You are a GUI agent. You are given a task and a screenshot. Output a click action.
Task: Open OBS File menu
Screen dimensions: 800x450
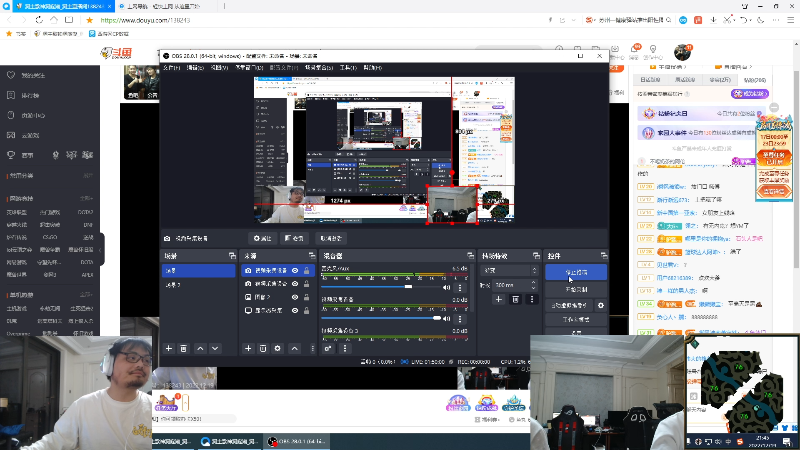171,68
